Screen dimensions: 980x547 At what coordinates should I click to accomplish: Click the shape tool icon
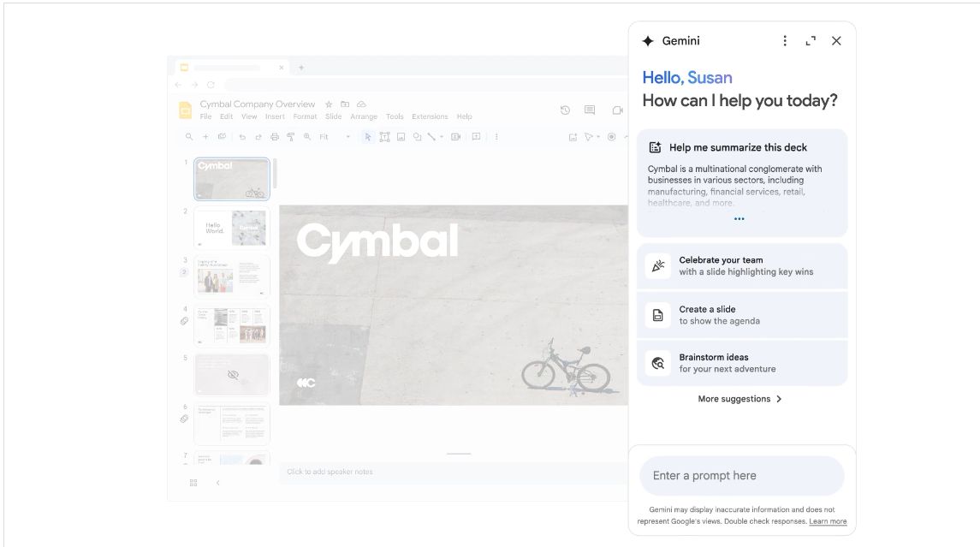pyautogui.click(x=417, y=137)
